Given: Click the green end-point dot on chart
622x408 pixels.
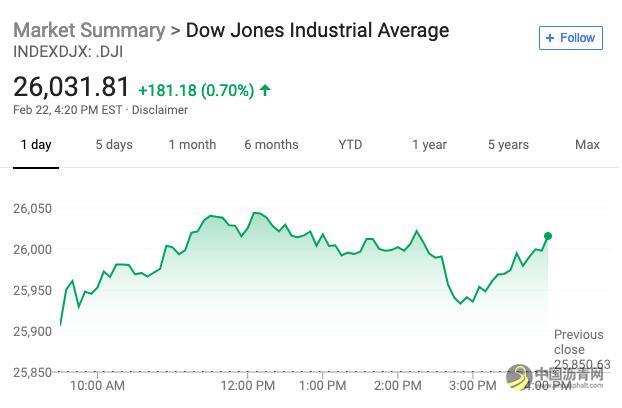Looking at the screenshot, I should [x=548, y=236].
